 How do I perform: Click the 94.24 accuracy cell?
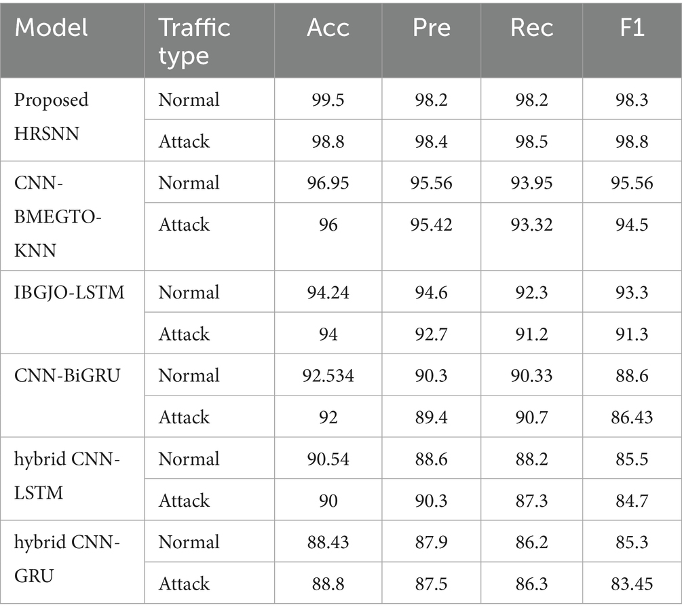[x=328, y=292]
